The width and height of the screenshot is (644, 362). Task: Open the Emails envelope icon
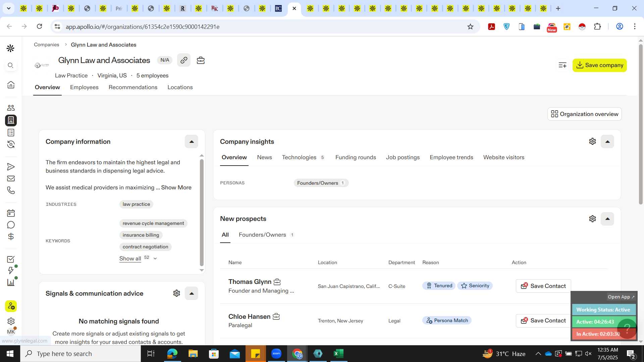click(x=11, y=179)
